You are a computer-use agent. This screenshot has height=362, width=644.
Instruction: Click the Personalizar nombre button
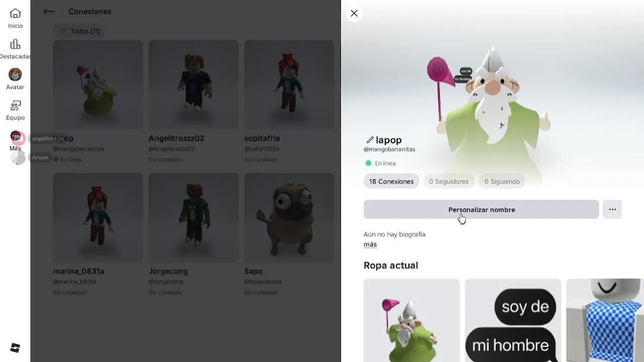481,210
